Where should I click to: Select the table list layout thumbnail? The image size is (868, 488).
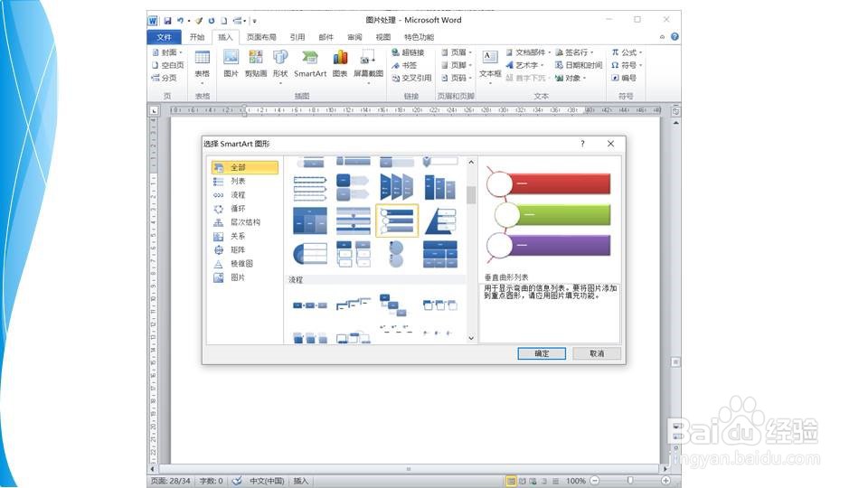pyautogui.click(x=310, y=221)
